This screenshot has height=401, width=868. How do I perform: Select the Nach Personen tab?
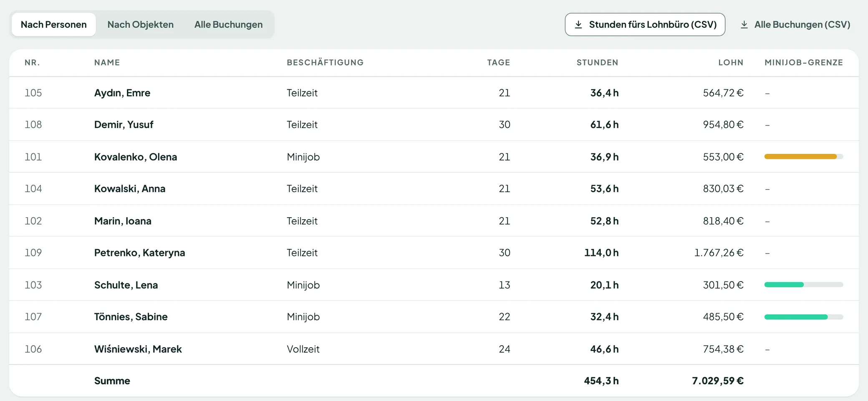54,25
